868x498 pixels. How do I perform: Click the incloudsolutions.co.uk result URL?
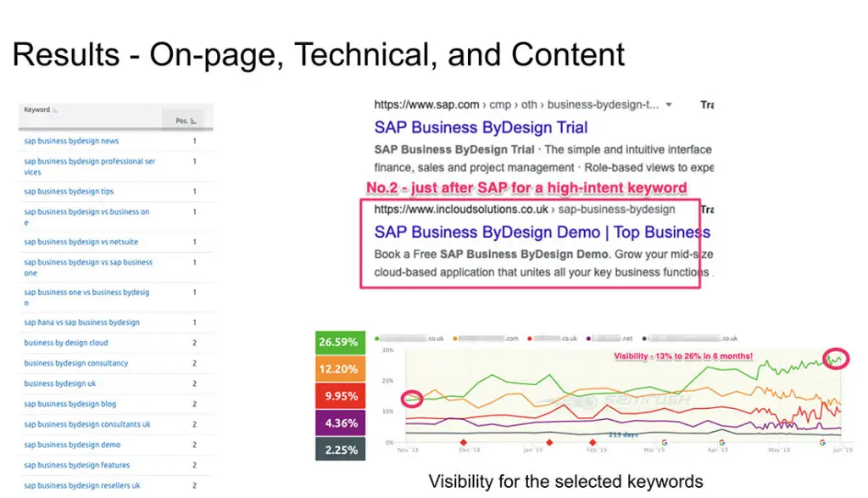[x=524, y=210]
